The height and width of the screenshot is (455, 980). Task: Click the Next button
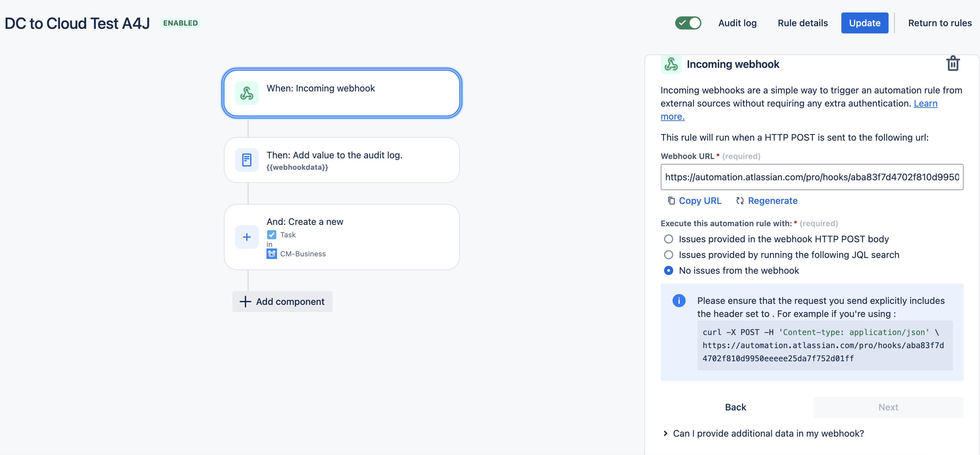click(x=888, y=407)
